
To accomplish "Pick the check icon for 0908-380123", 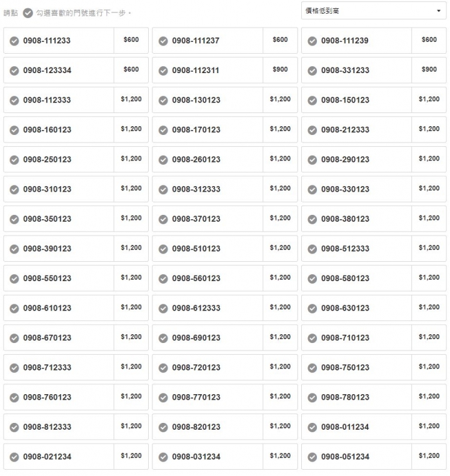I will click(312, 219).
